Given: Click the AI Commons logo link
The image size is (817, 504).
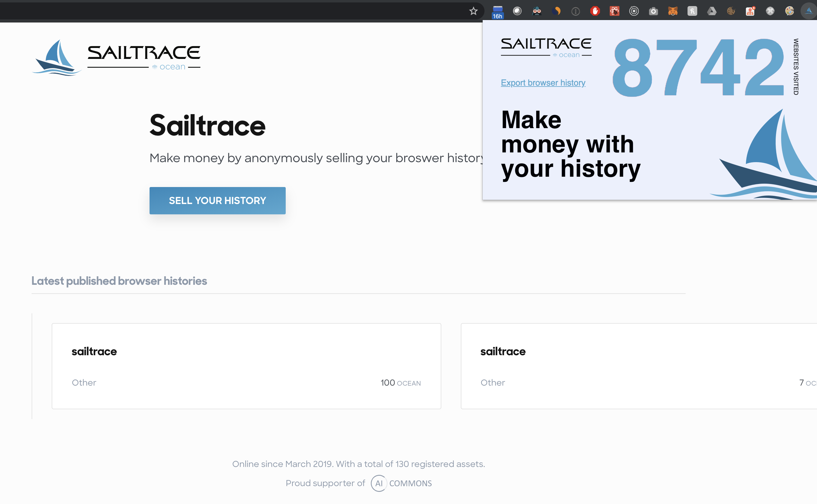Looking at the screenshot, I should point(401,483).
